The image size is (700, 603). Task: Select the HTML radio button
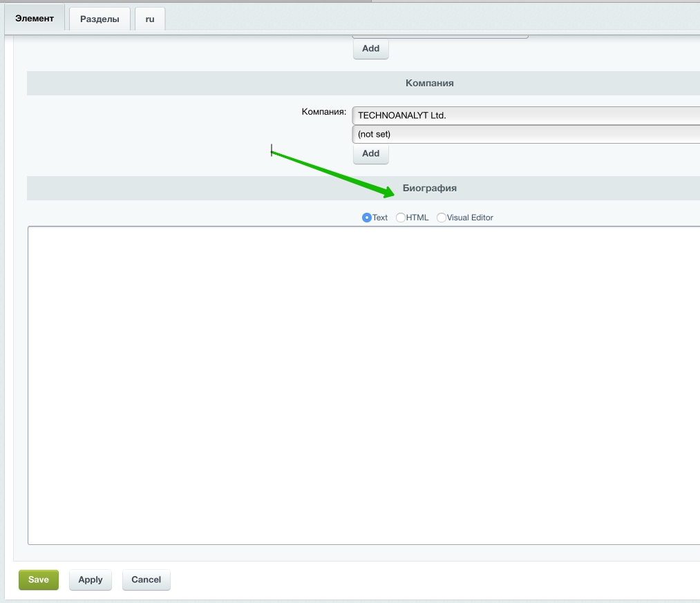[401, 218]
